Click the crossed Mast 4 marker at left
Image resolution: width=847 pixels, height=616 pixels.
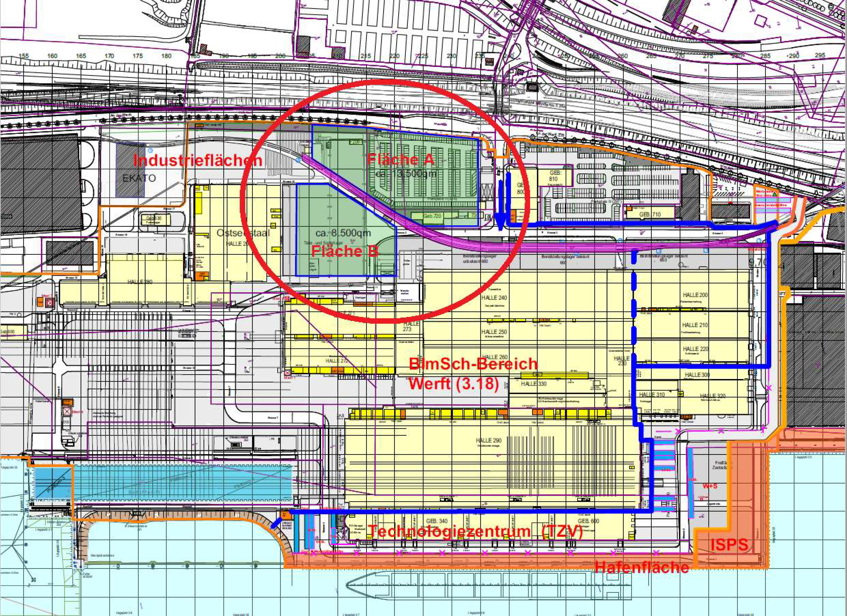67,412
